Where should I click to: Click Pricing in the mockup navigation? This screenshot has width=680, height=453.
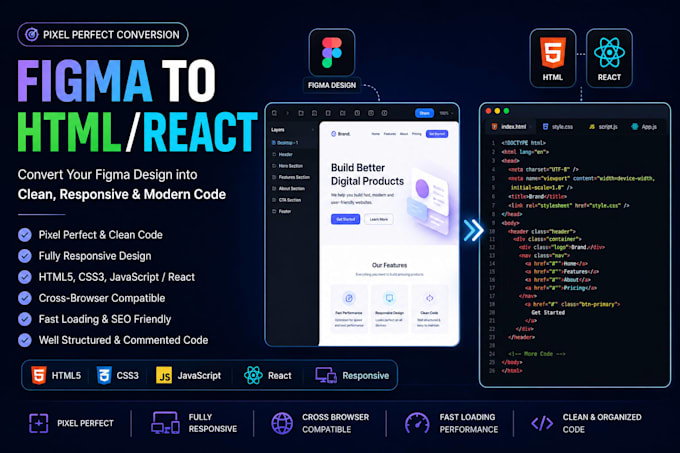[x=416, y=134]
